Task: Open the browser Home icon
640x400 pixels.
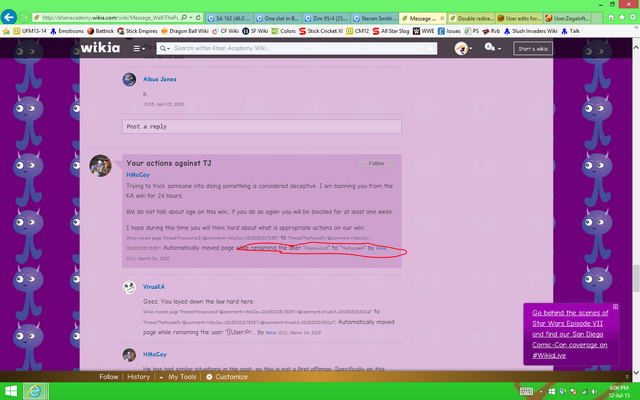Action: click(x=611, y=18)
